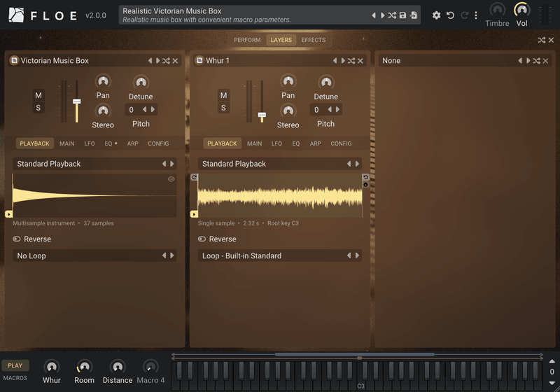Viewport: 560px width, 392px height.
Task: Open the MAIN tab in Victorian layer
Action: [66, 143]
